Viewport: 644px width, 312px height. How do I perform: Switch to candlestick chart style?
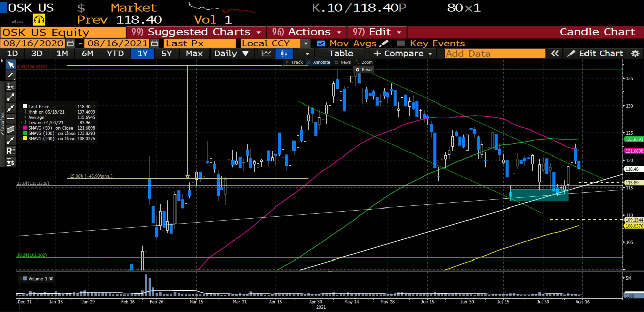285,54
